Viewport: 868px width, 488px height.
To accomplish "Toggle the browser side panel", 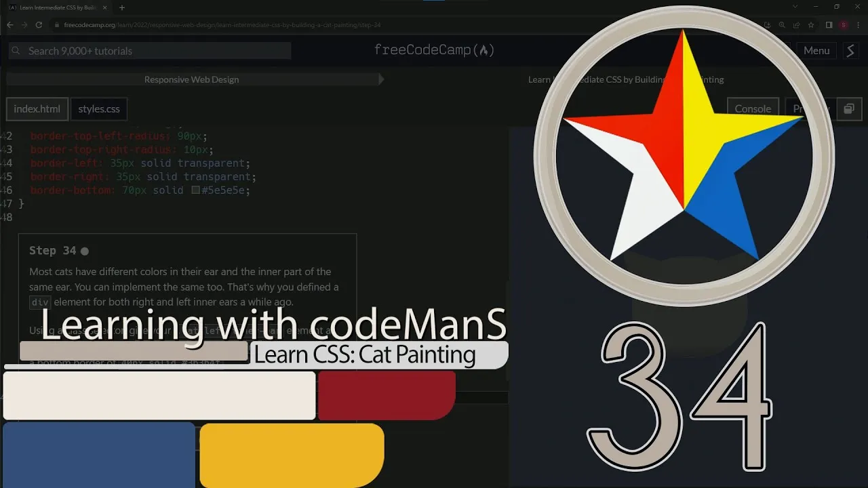I will pyautogui.click(x=829, y=25).
